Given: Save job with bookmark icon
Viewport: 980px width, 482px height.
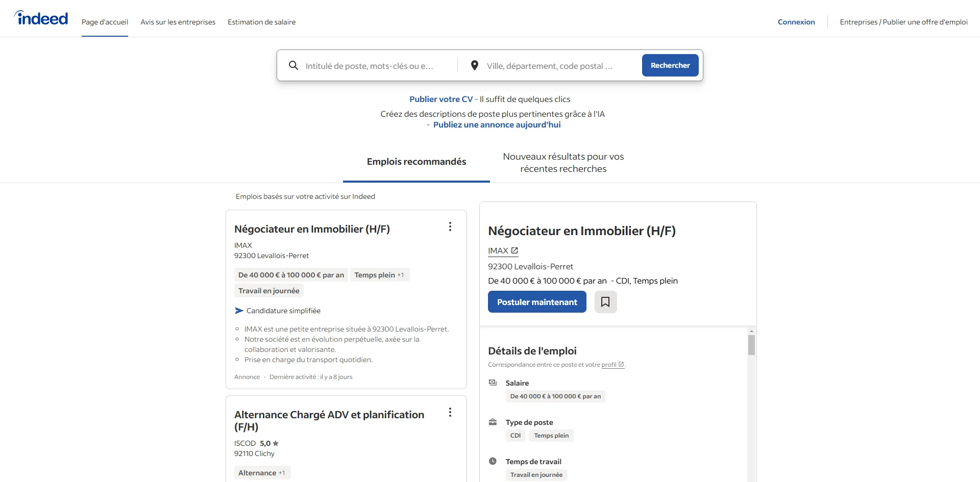Looking at the screenshot, I should click(606, 302).
